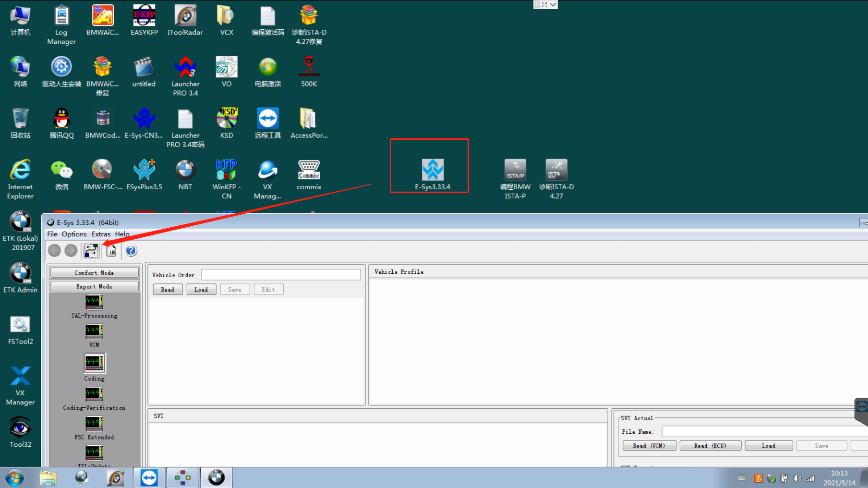Open the E-Sys-CN3 desktop icon
Image resolution: width=868 pixels, height=488 pixels.
pos(144,123)
